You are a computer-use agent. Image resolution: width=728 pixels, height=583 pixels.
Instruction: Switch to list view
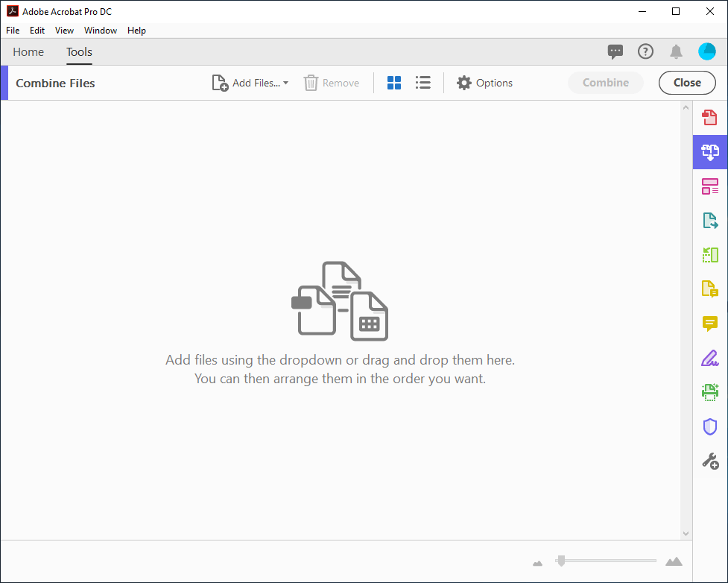click(x=422, y=83)
